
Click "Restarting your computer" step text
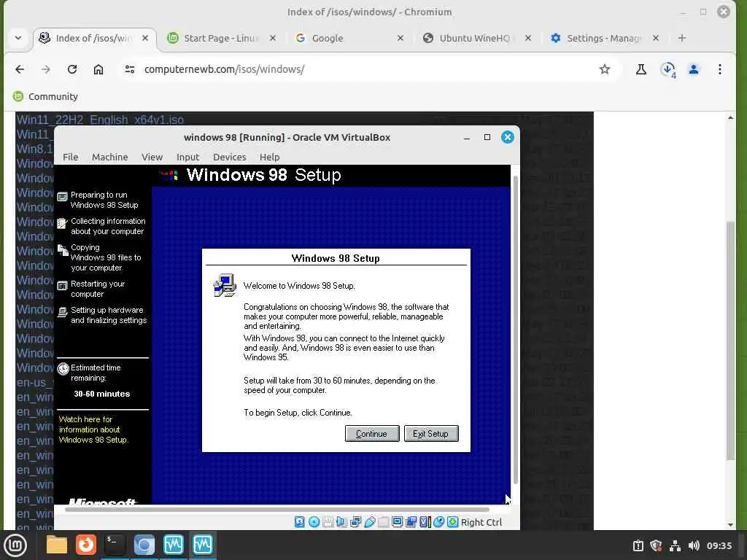pos(98,289)
